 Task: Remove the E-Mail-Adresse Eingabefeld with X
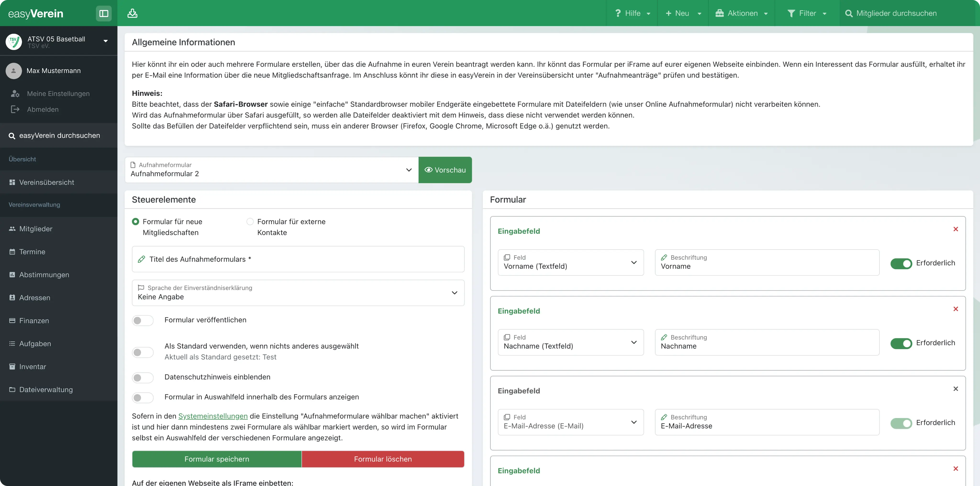[956, 389]
